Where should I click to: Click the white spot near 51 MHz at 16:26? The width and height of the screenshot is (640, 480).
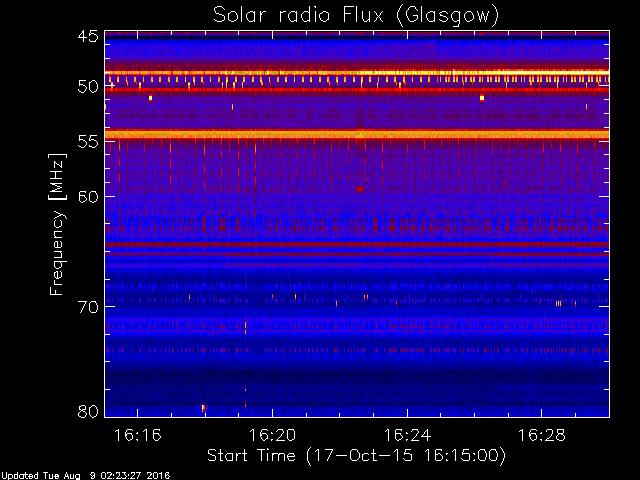[482, 98]
